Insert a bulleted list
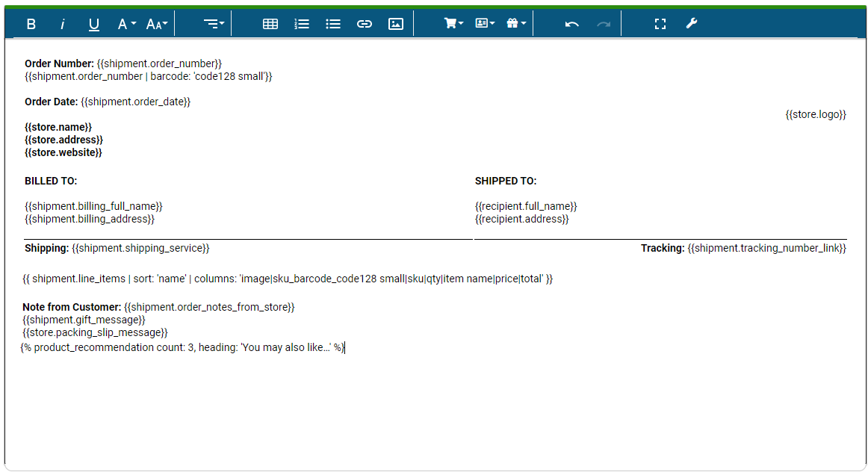This screenshot has width=868, height=475. pyautogui.click(x=332, y=24)
